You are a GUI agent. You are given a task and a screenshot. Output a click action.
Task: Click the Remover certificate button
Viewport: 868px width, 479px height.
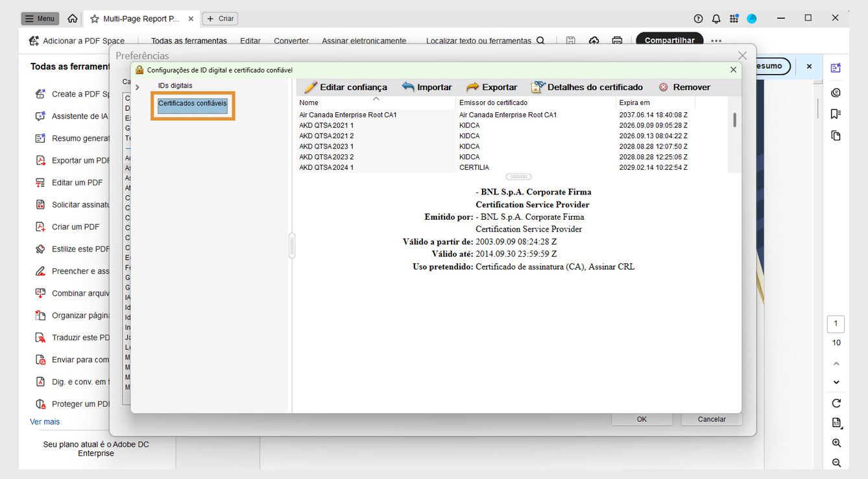pos(684,87)
